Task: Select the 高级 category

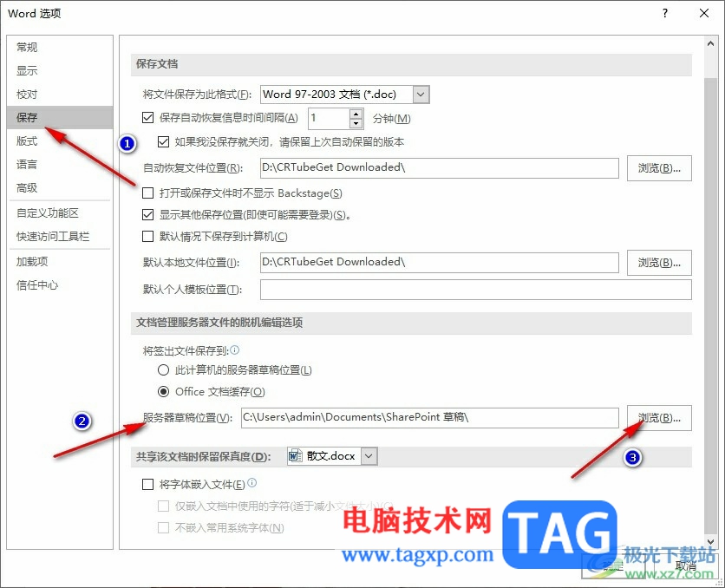Action: click(x=60, y=187)
